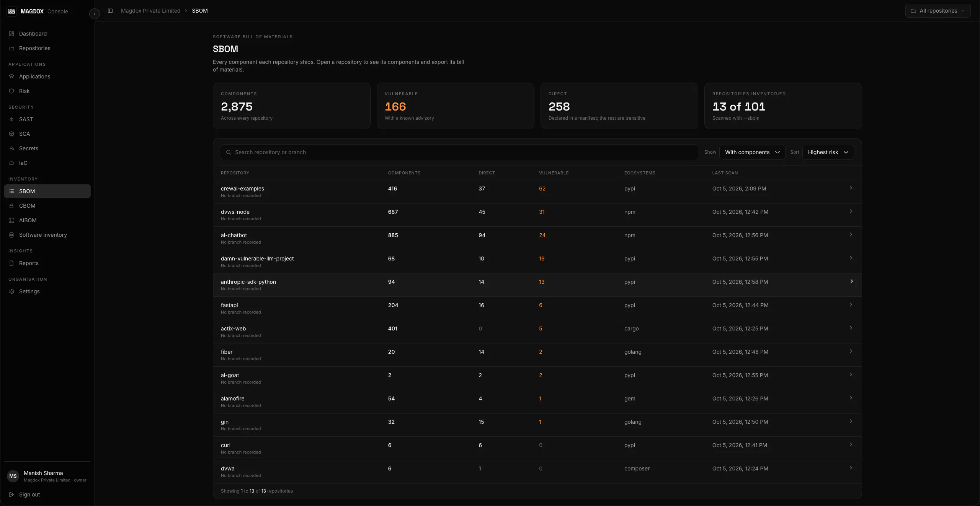980x506 pixels.
Task: Click the Risk shield icon
Action: point(11,91)
